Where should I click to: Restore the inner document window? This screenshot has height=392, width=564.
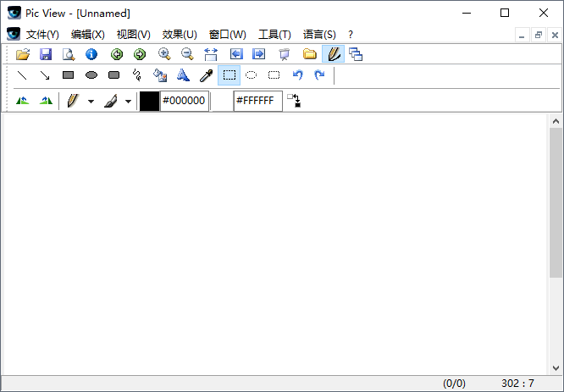coord(539,35)
